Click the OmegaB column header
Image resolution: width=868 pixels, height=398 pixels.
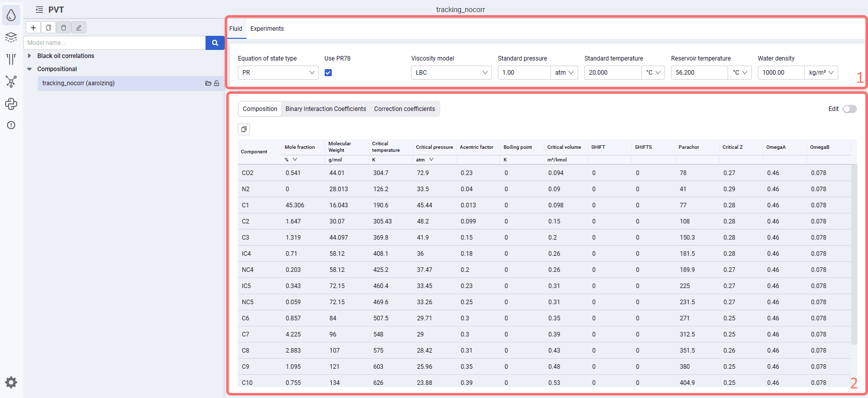[820, 147]
